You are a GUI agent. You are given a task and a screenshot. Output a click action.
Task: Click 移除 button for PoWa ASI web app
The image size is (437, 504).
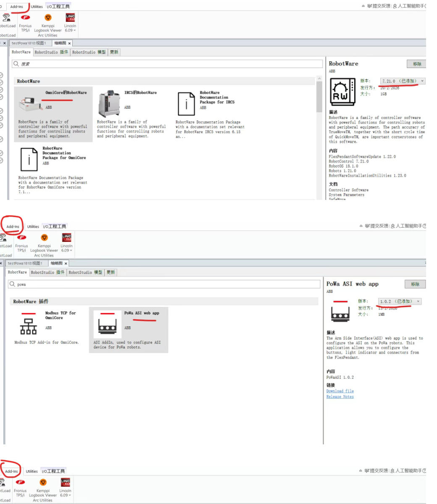click(415, 284)
